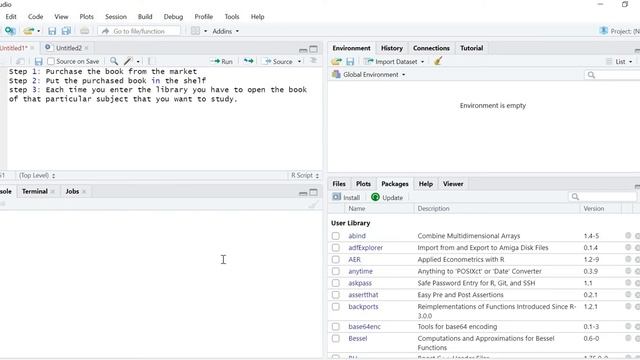Viewport: 640px width, 360px height.
Task: Open the Bessel package link
Action: 358,338
